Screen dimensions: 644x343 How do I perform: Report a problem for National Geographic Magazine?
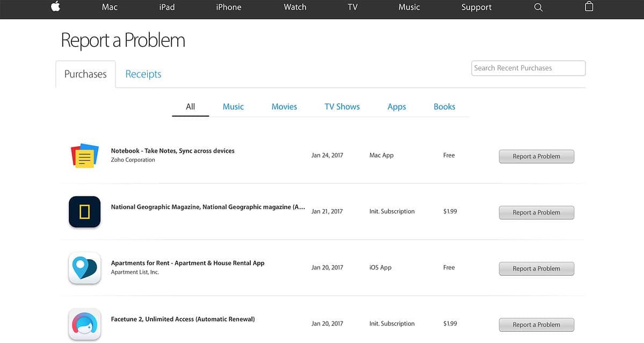[x=537, y=212]
